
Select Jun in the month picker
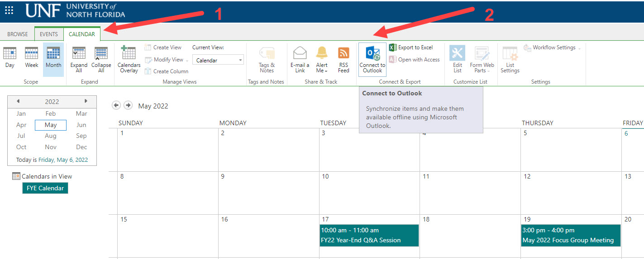click(x=81, y=125)
